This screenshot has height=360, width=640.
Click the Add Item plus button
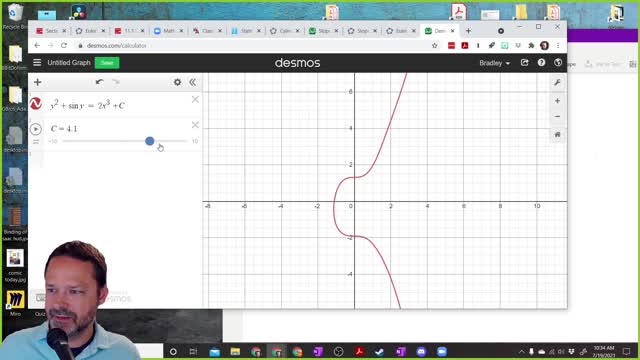tap(38, 82)
